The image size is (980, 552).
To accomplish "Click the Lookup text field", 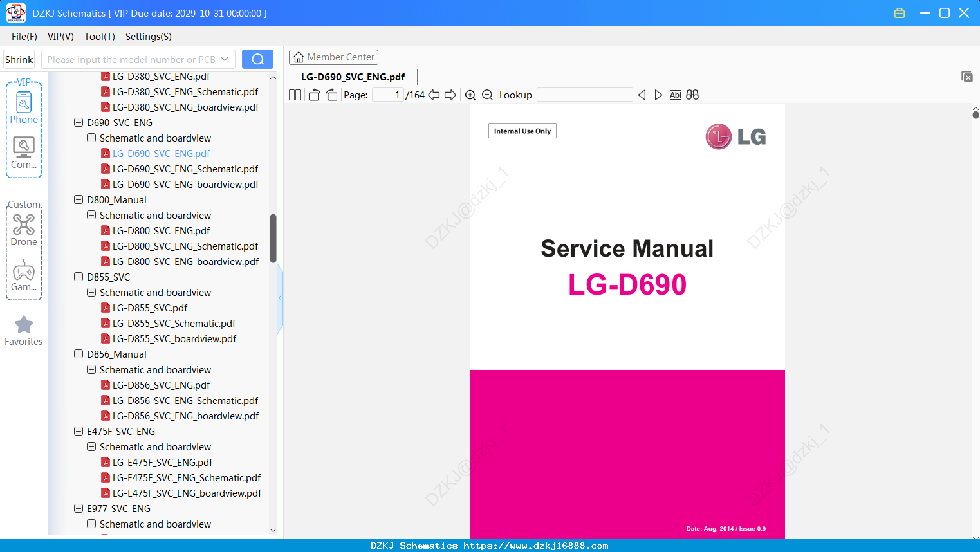I will click(584, 95).
